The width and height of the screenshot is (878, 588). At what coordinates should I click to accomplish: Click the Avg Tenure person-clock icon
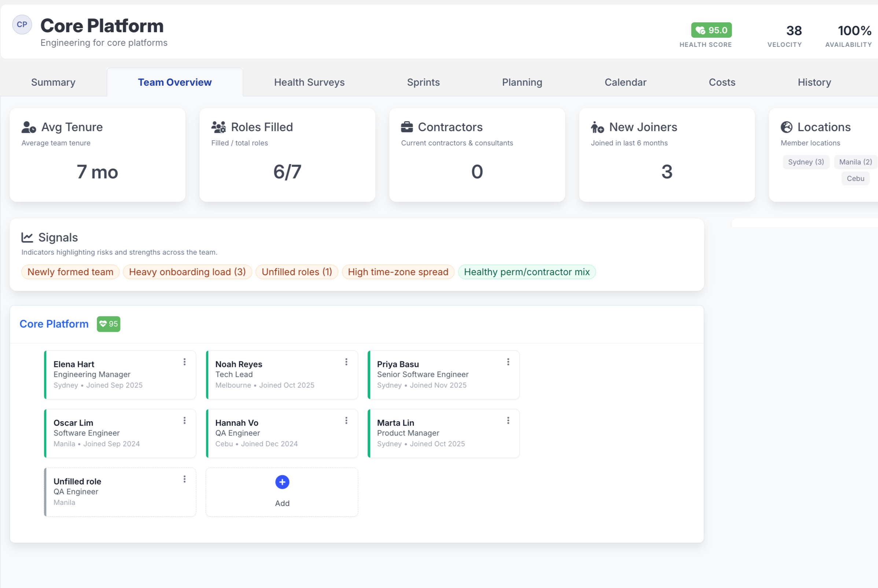pos(29,127)
